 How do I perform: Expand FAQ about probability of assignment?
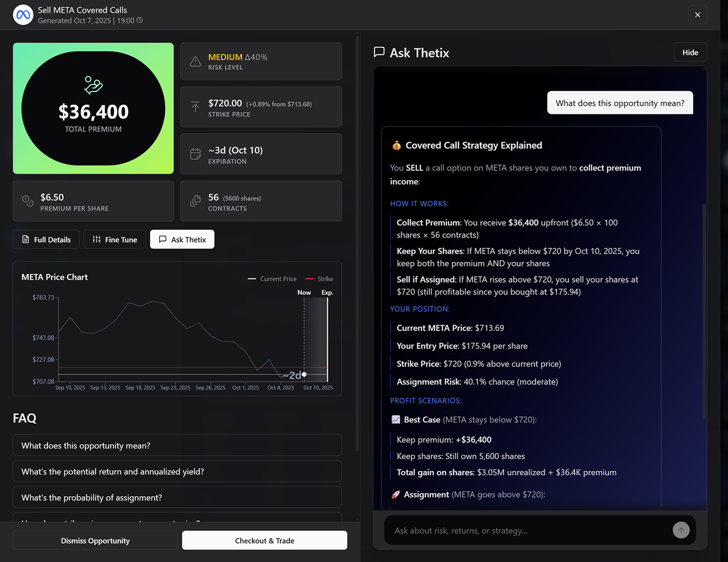click(177, 497)
